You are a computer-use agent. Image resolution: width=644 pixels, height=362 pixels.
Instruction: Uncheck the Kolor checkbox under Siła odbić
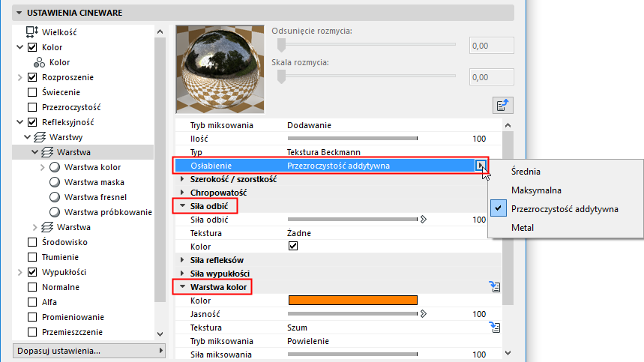[x=293, y=247]
